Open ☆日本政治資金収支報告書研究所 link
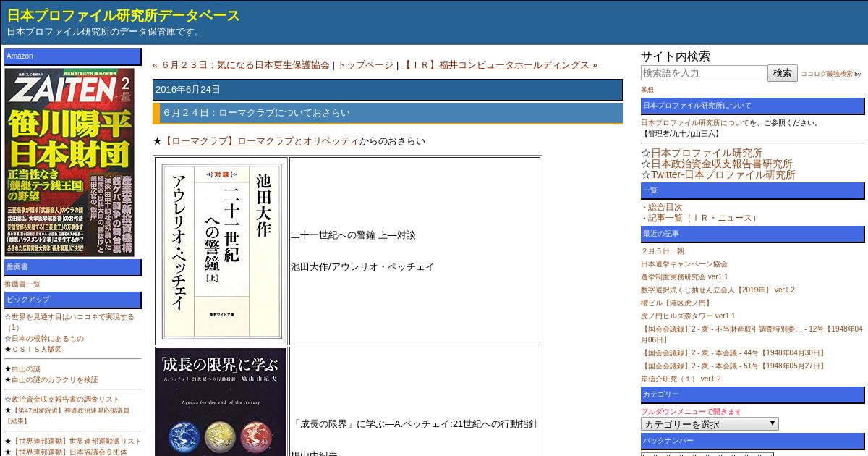 coord(722,164)
